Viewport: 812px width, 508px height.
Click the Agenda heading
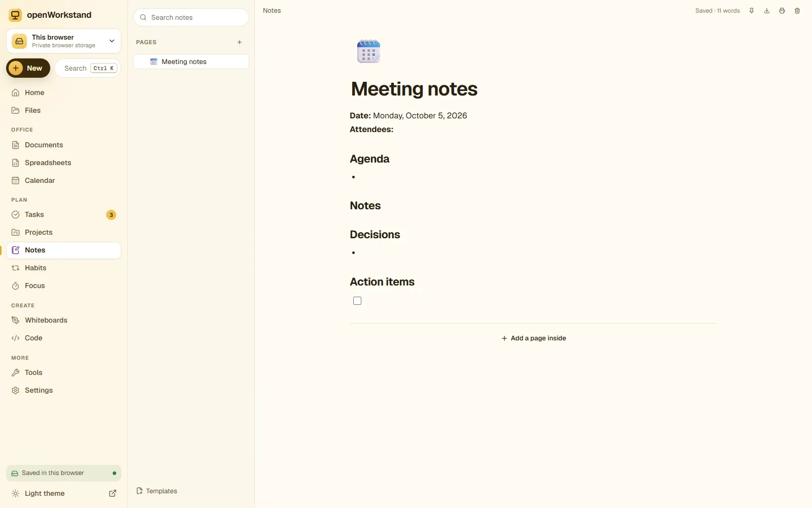(x=369, y=159)
